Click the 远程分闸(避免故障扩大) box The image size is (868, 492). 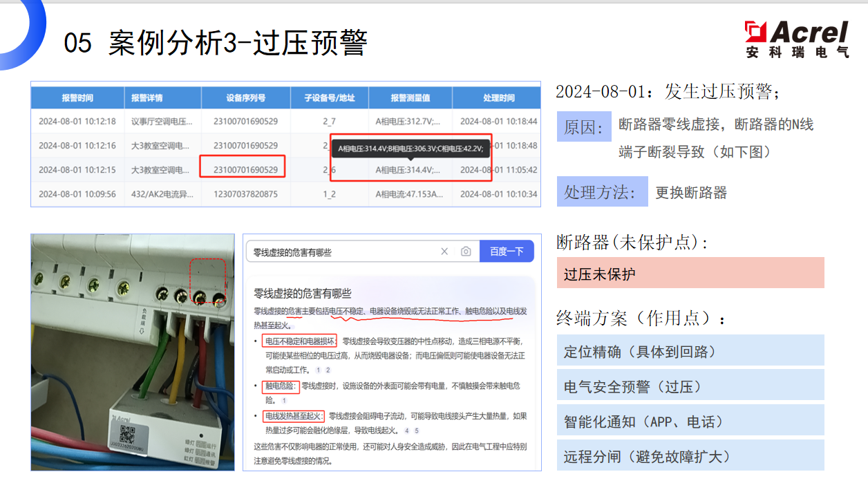click(x=690, y=455)
